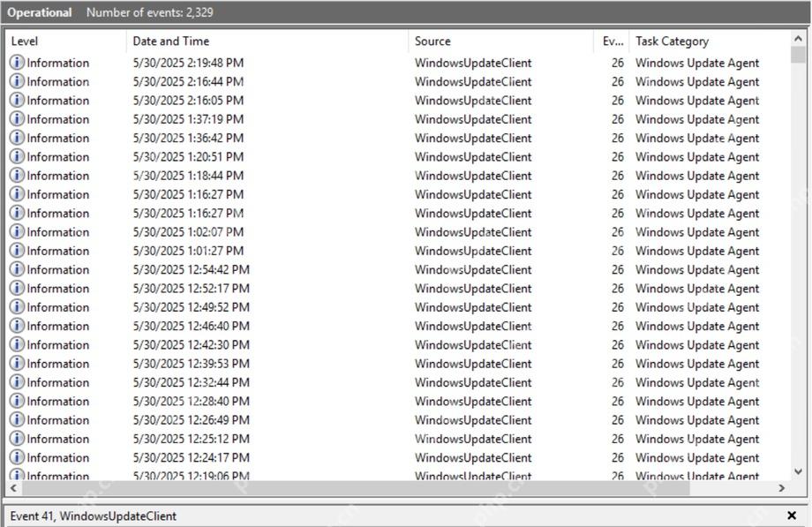This screenshot has height=527, width=812.
Task: Click the vertical scrollbar's down arrow
Action: click(798, 471)
